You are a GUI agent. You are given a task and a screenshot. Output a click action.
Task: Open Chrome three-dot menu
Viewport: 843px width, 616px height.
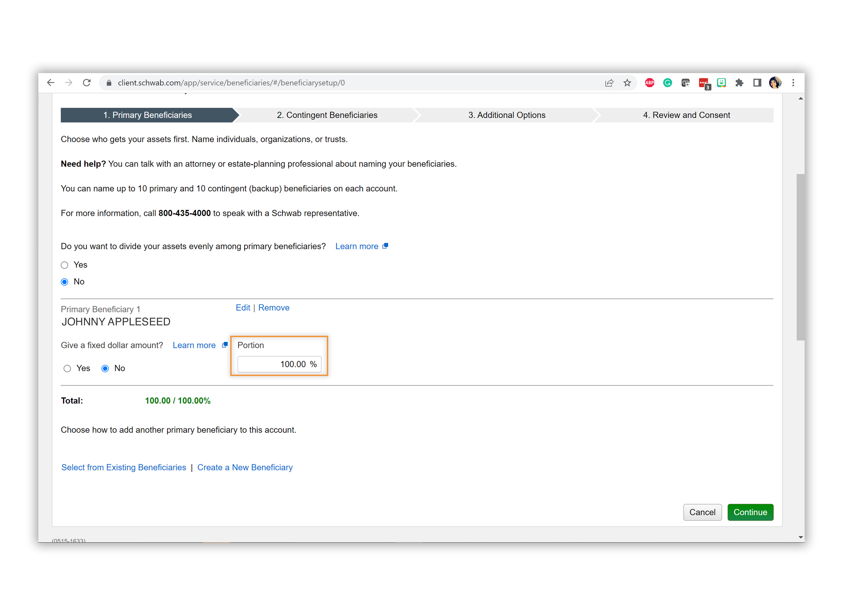tap(793, 83)
